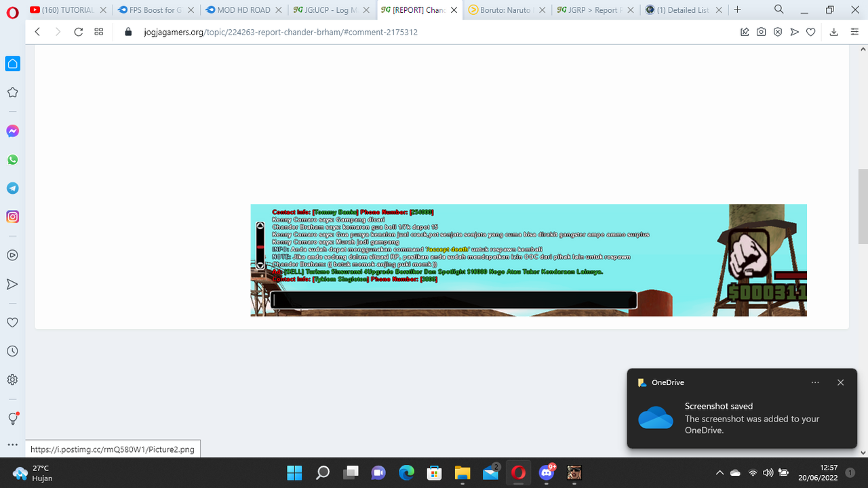This screenshot has height=488, width=868.
Task: Open the GTA game taskbar icon
Action: (574, 472)
